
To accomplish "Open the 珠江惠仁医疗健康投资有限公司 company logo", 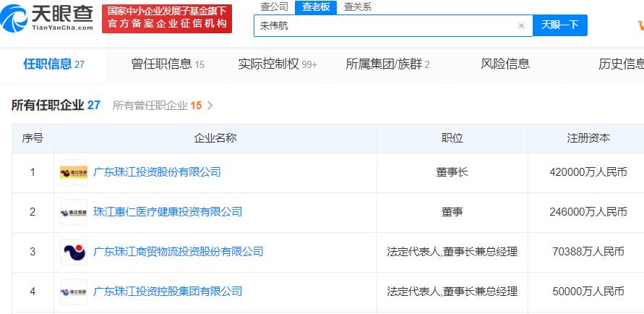I will (x=74, y=212).
